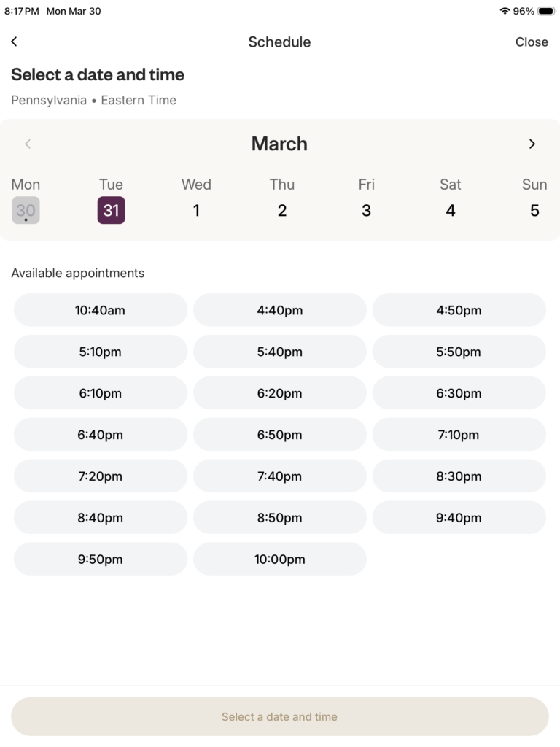Select Monday the 30th

click(26, 210)
